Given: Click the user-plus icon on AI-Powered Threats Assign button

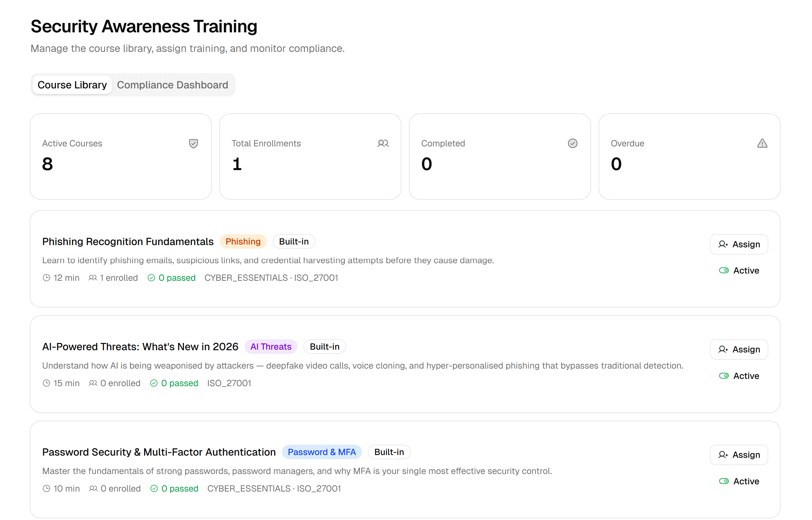Looking at the screenshot, I should 722,349.
